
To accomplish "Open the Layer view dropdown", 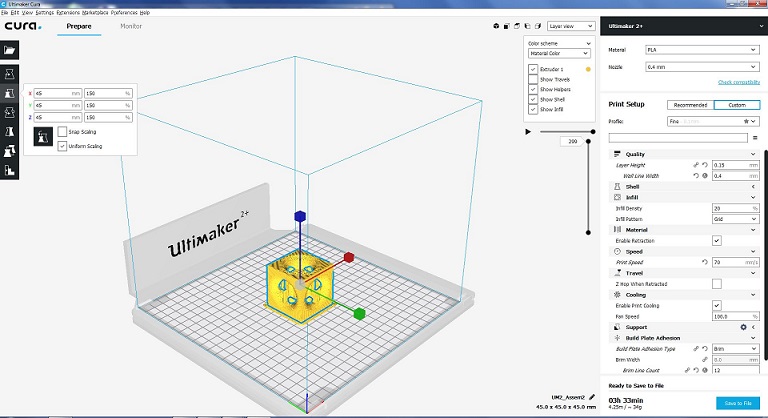I will tap(571, 26).
